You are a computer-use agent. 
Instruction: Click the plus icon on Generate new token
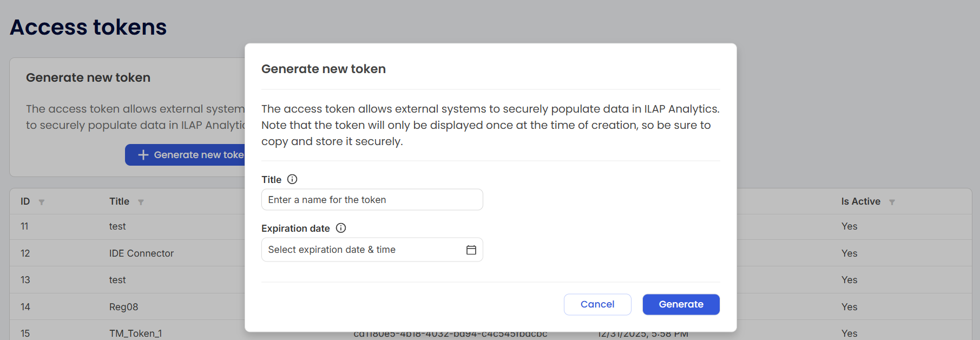click(142, 155)
